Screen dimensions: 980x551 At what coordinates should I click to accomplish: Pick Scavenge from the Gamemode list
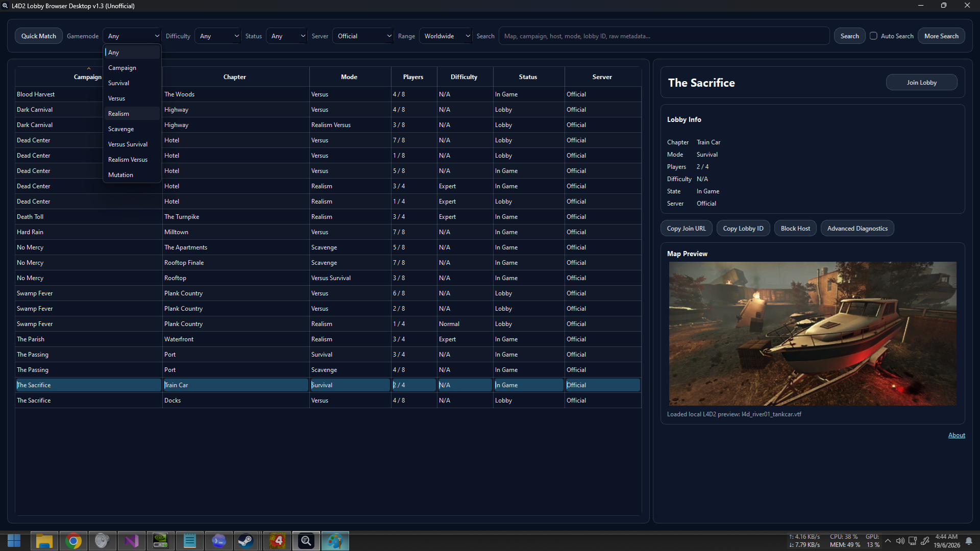(132, 129)
